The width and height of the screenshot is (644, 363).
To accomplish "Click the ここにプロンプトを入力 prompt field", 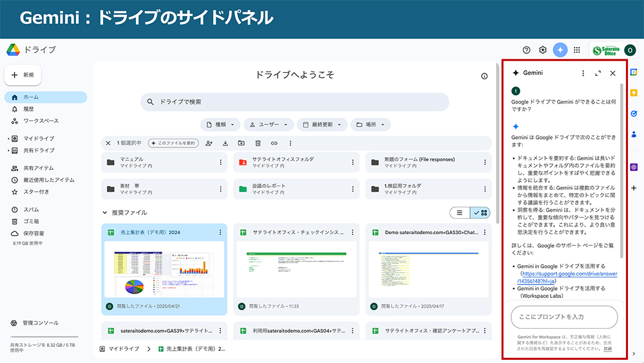I will click(564, 317).
